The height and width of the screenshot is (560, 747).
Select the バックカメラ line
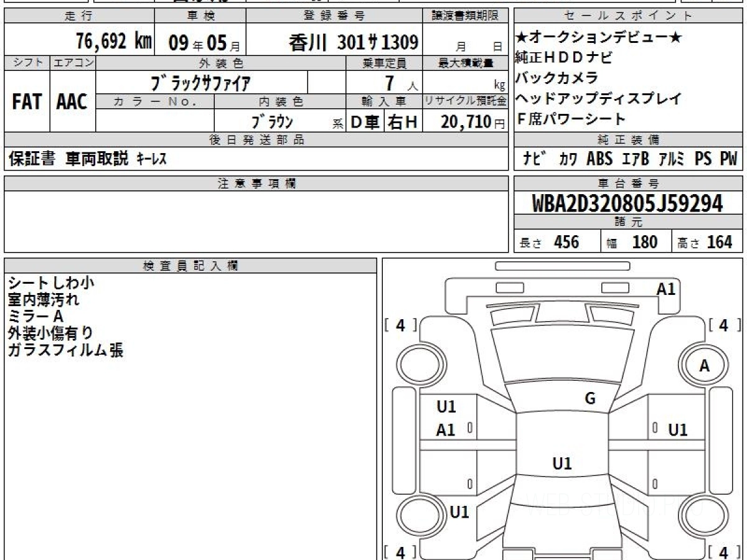coord(557,78)
